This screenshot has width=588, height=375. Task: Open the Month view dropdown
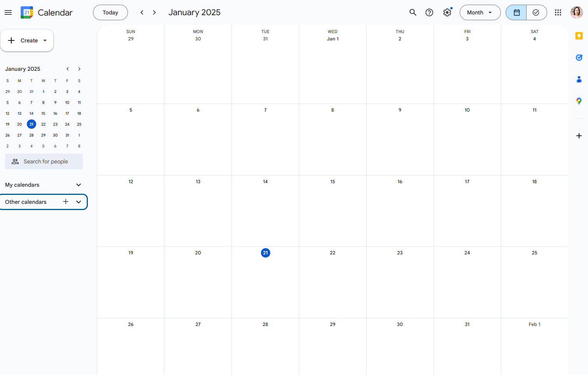480,12
